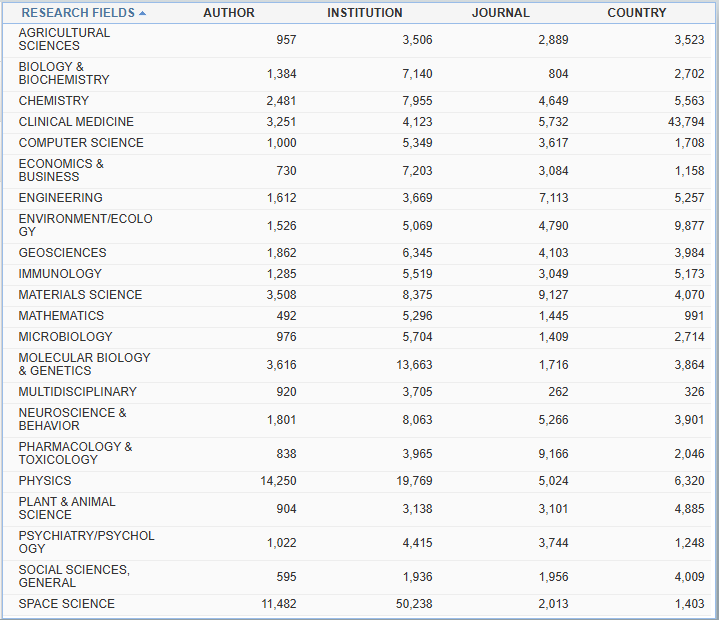Image resolution: width=719 pixels, height=620 pixels.
Task: Click Neuroscience & Behavior institution count 8,063
Action: click(418, 420)
